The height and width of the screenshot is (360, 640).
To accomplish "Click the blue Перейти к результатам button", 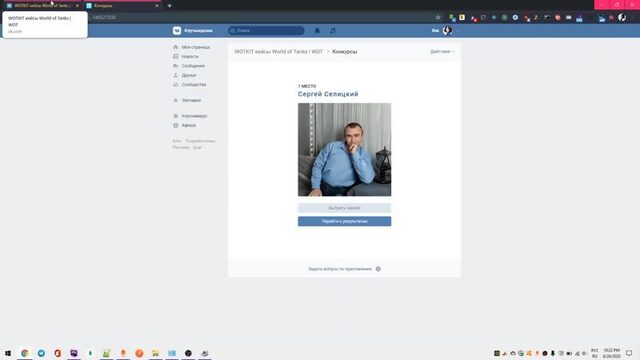I will point(344,221).
